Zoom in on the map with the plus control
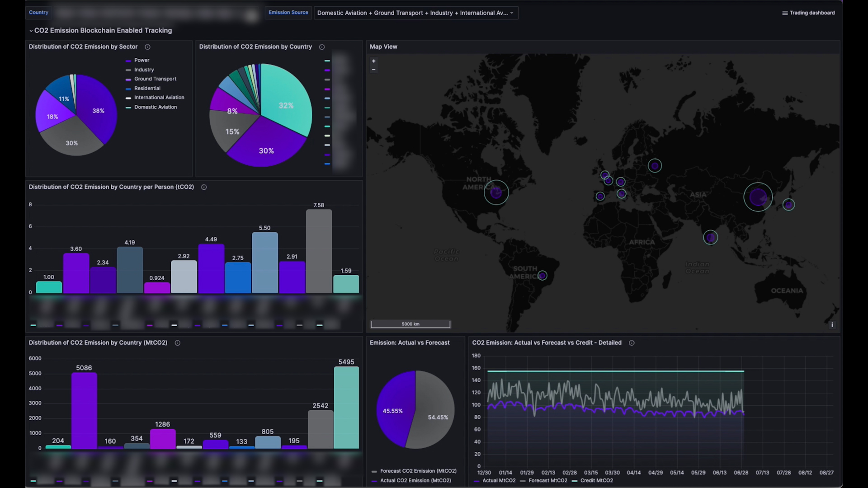Viewport: 868px width, 488px height. 374,61
